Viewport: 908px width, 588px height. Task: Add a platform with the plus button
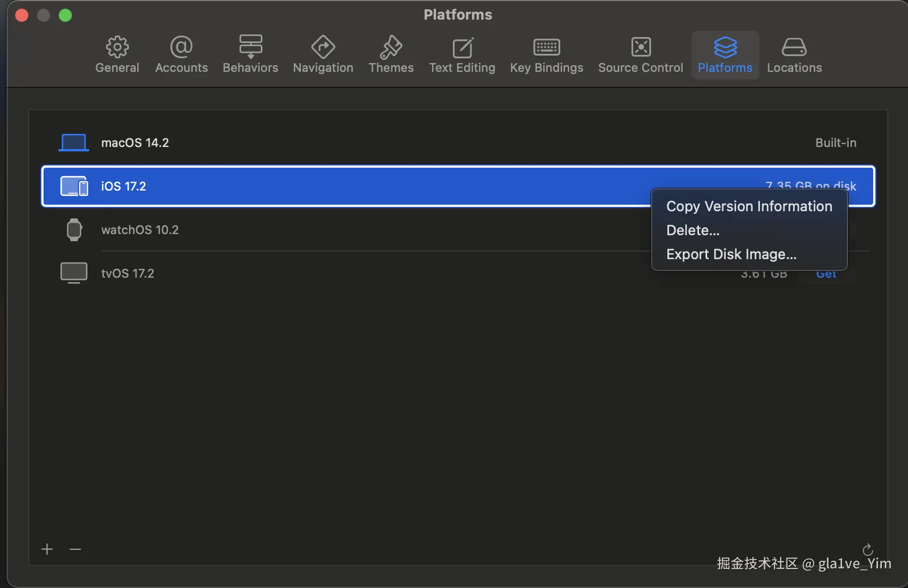(x=47, y=549)
